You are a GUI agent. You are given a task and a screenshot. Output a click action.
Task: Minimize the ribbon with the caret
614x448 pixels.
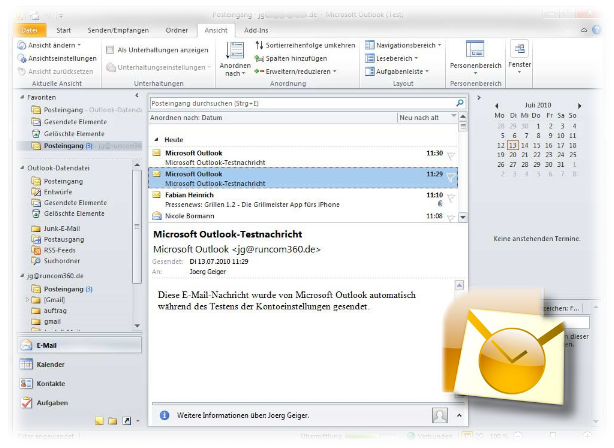coord(583,30)
